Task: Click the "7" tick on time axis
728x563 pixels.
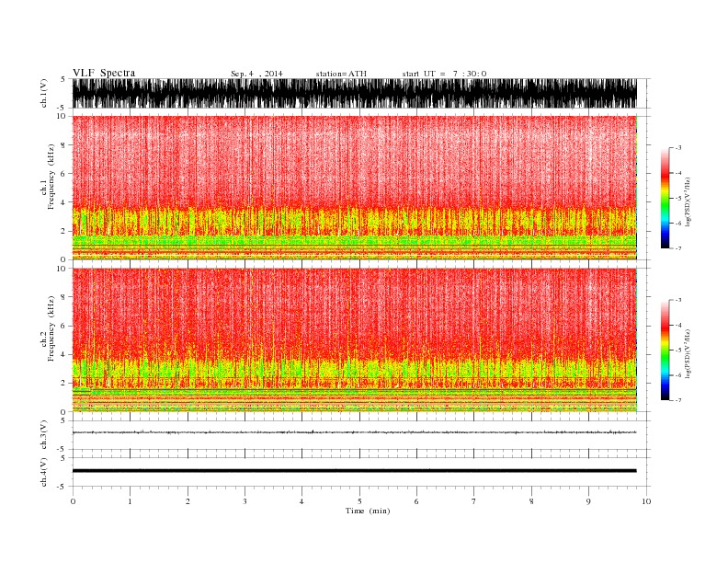Action: pyautogui.click(x=474, y=501)
